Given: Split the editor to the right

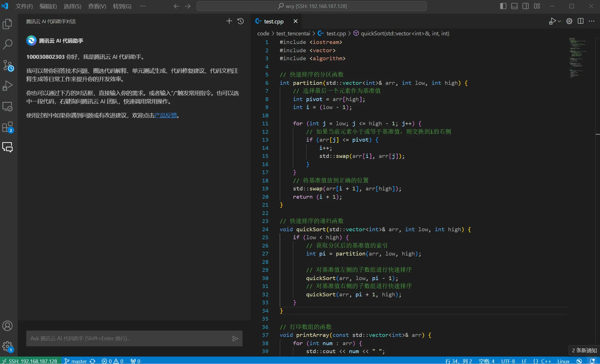Looking at the screenshot, I should (x=581, y=21).
